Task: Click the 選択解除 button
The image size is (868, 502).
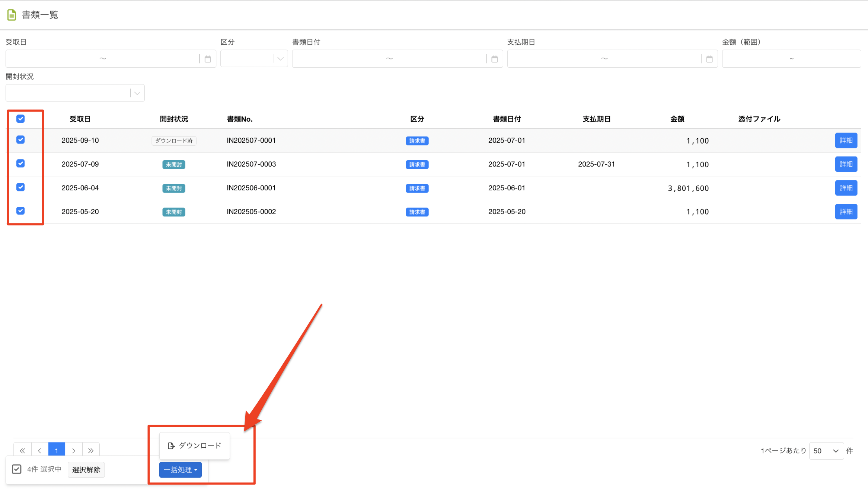Action: click(x=86, y=470)
